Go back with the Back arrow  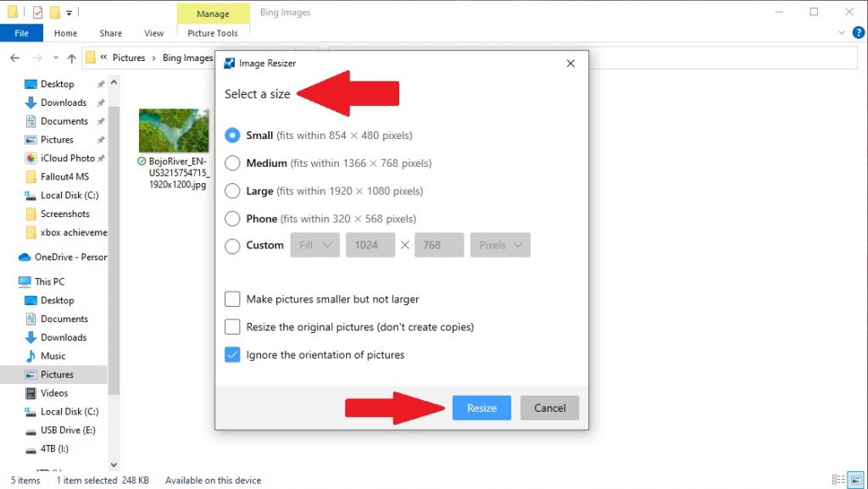click(15, 58)
